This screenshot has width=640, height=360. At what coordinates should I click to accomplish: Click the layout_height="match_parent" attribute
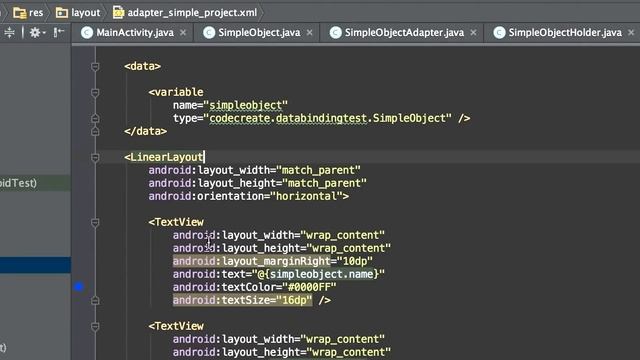pos(258,183)
